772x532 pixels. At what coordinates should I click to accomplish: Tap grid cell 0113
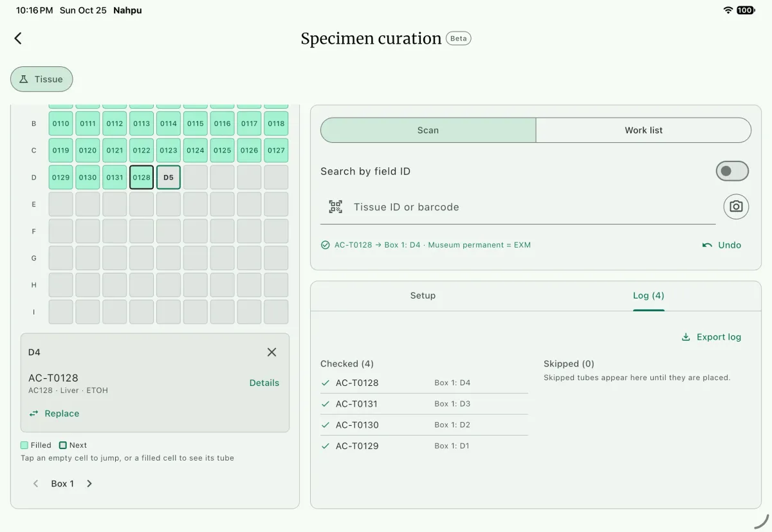pyautogui.click(x=142, y=124)
